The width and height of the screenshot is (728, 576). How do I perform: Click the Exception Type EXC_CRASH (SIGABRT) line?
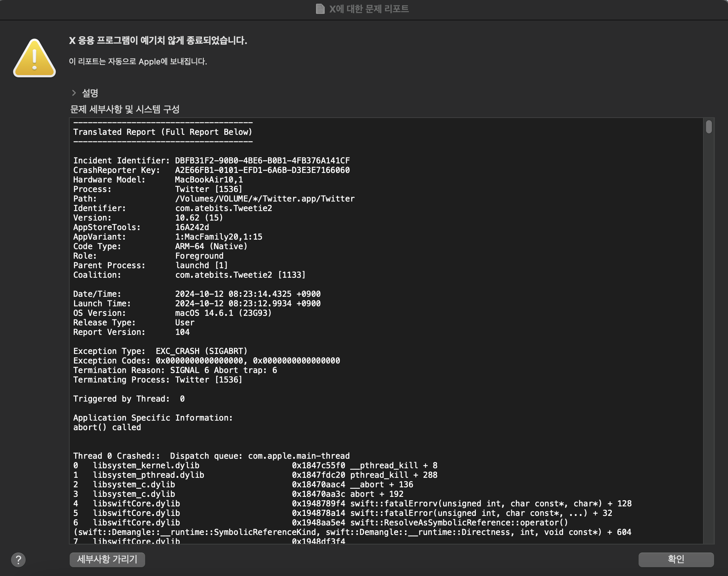(x=160, y=351)
